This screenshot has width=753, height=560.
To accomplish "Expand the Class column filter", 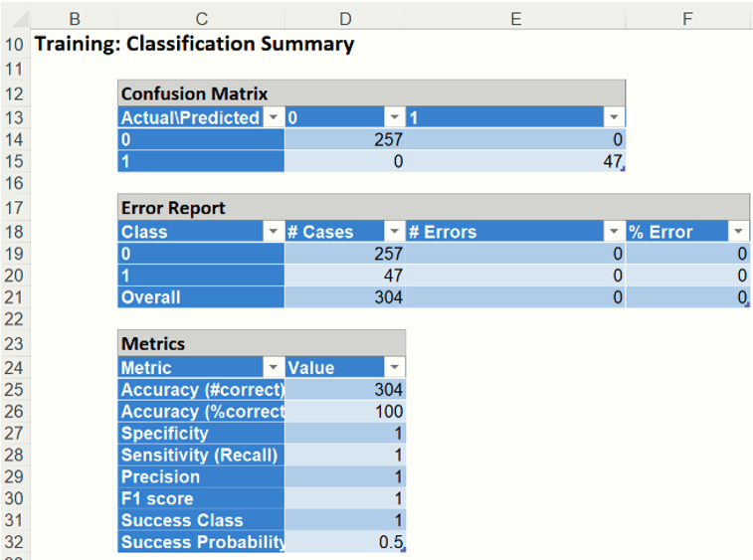I will point(274,232).
